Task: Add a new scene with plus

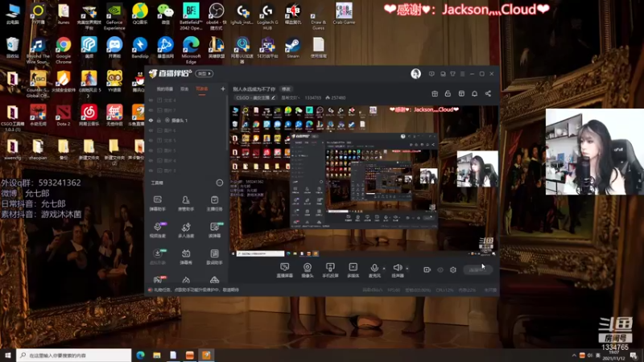Action: tap(223, 88)
